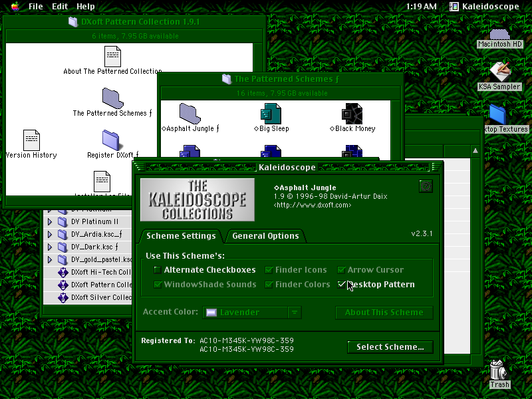Click the Lavender color swatch

[x=211, y=313]
